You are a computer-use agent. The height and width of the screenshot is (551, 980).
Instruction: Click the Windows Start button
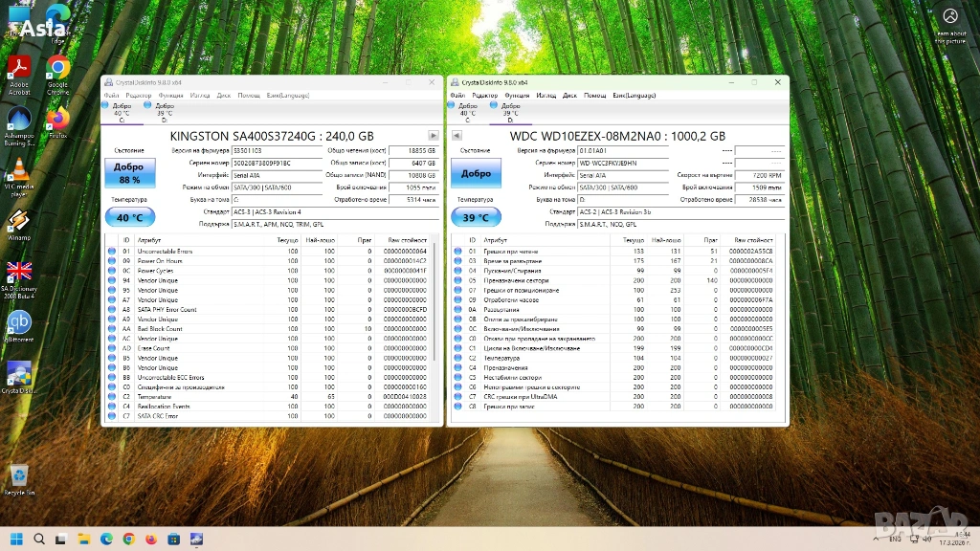[16, 539]
